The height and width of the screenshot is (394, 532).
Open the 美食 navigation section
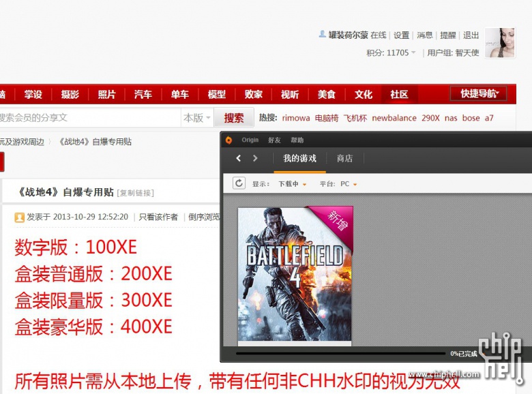(327, 94)
